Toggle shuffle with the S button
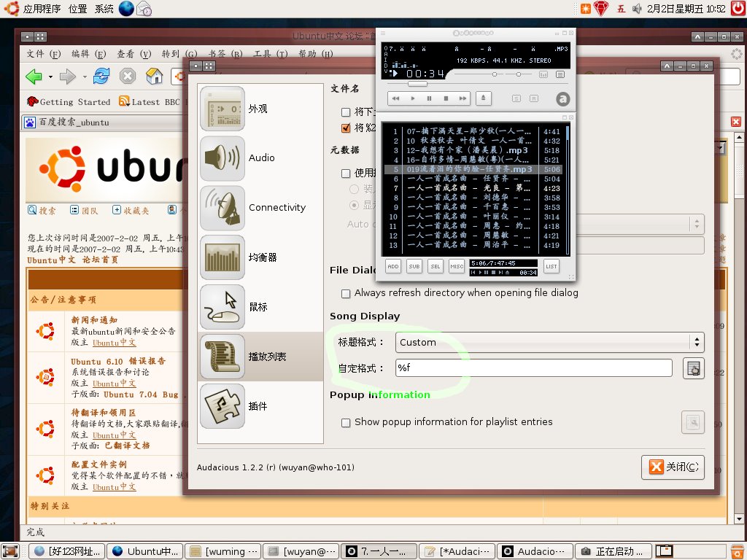 516,98
